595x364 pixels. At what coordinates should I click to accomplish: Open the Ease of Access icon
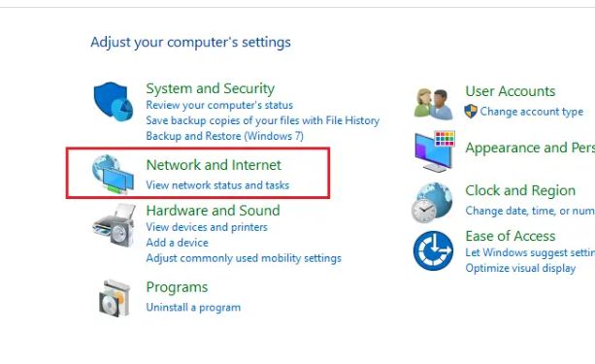click(x=433, y=250)
